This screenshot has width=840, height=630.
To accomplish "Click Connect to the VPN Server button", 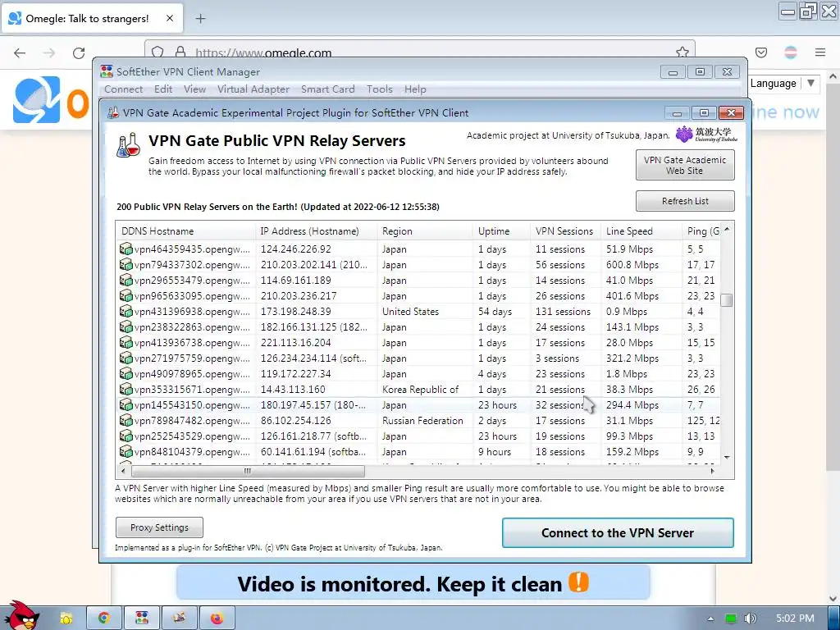I will (x=618, y=532).
